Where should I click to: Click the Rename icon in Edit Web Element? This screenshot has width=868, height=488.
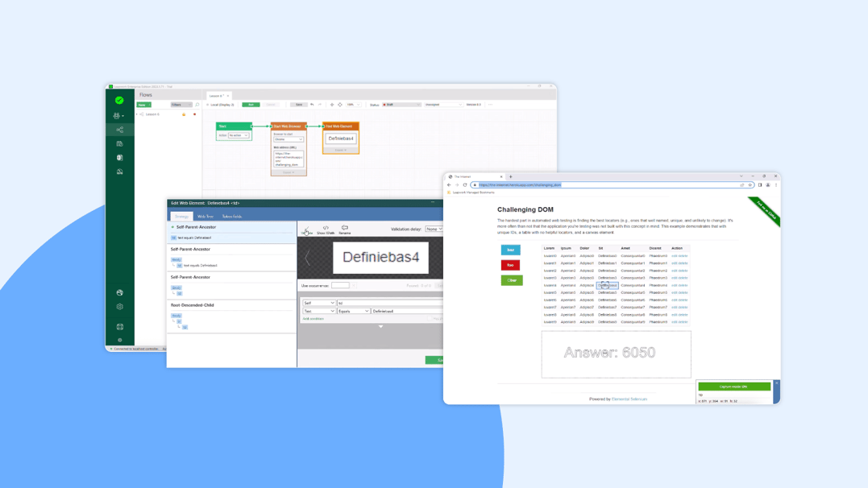click(346, 230)
